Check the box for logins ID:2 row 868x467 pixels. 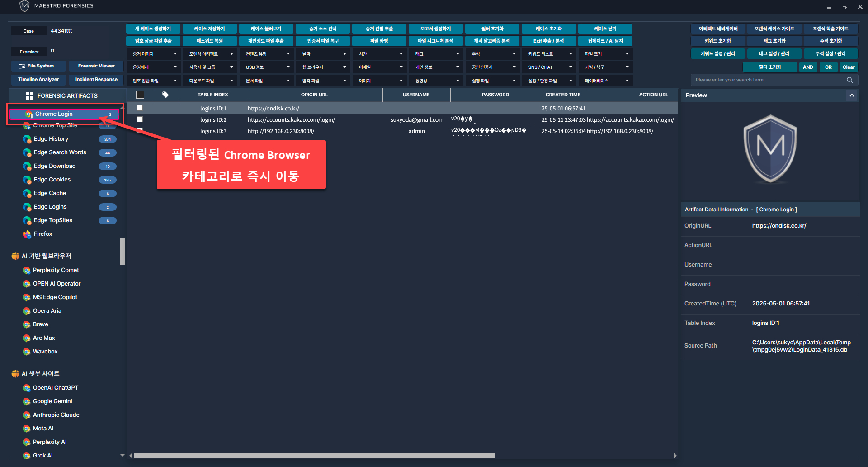click(140, 119)
